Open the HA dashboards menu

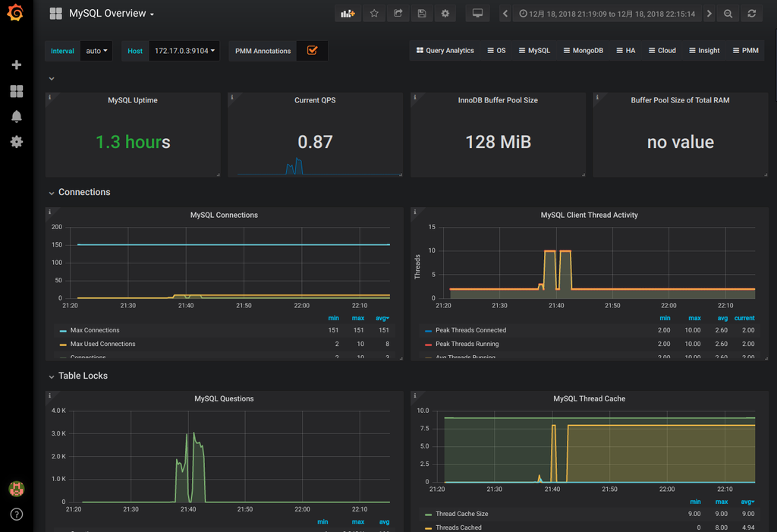(626, 51)
